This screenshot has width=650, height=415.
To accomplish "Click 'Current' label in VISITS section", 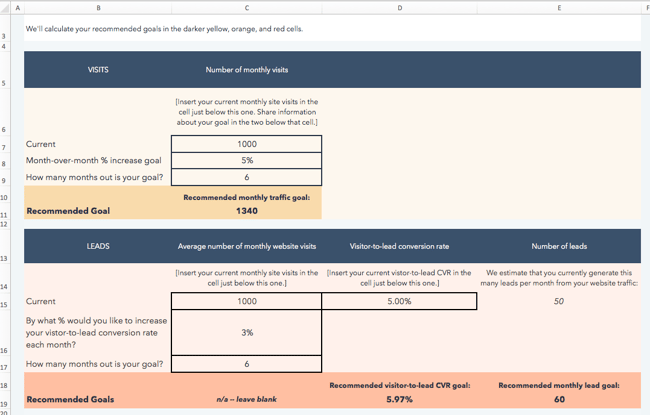I will pos(41,144).
